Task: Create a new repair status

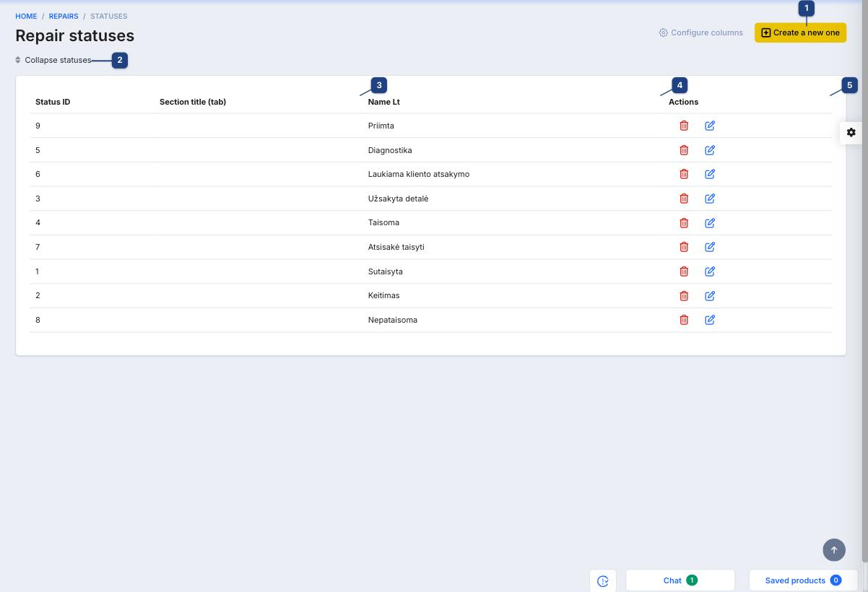Action: click(x=800, y=32)
